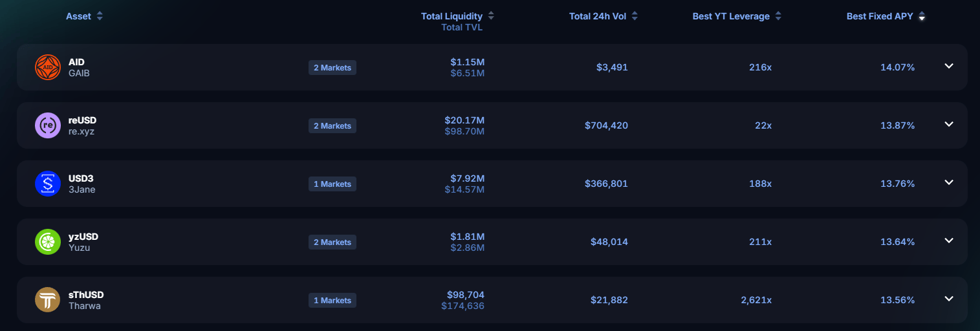
Task: Expand the yzUSD row chevron
Action: click(x=949, y=240)
